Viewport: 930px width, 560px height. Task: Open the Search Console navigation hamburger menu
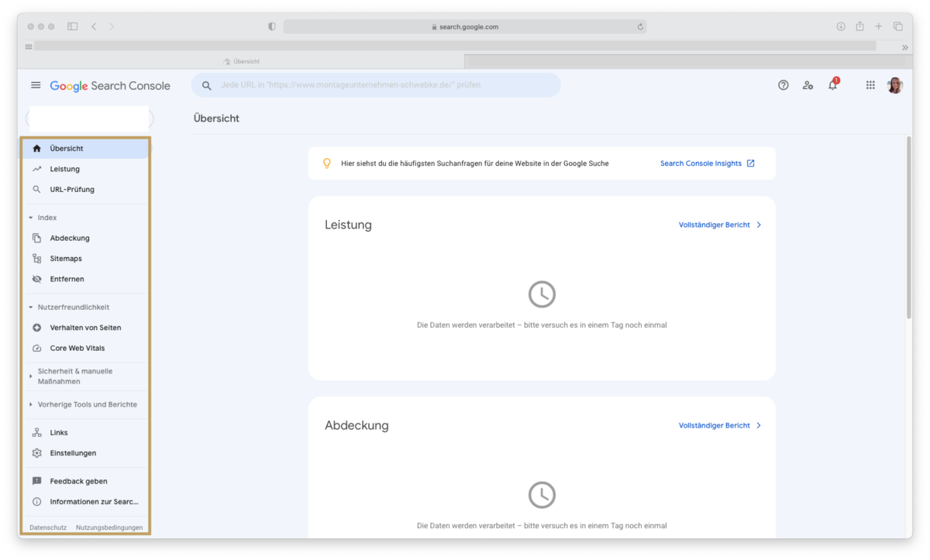(36, 85)
